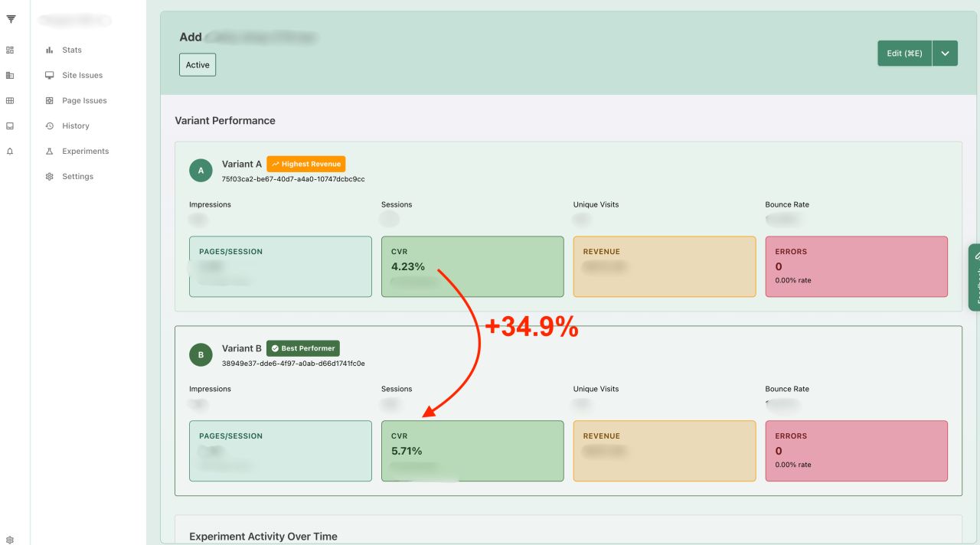980x545 pixels.
Task: Click the Variant B Pages/Session card
Action: tap(280, 451)
